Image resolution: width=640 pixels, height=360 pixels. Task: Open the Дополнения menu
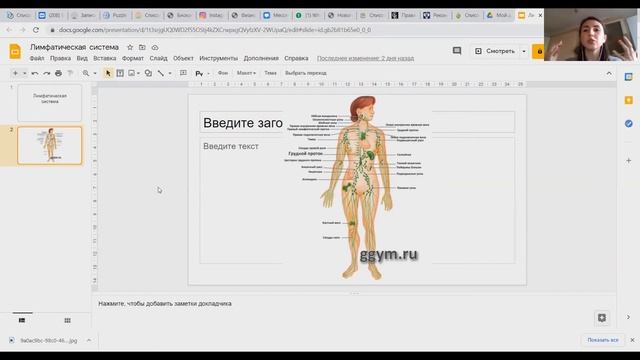[x=261, y=58]
